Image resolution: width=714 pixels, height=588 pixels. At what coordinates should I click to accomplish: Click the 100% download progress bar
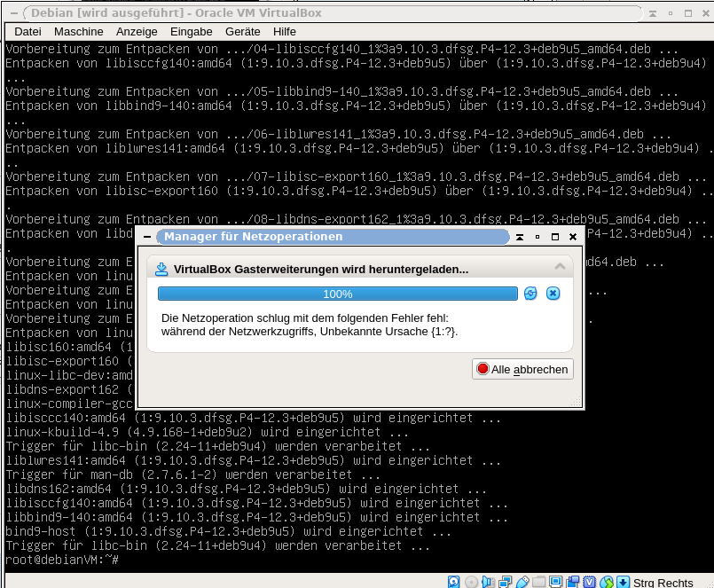tap(337, 294)
